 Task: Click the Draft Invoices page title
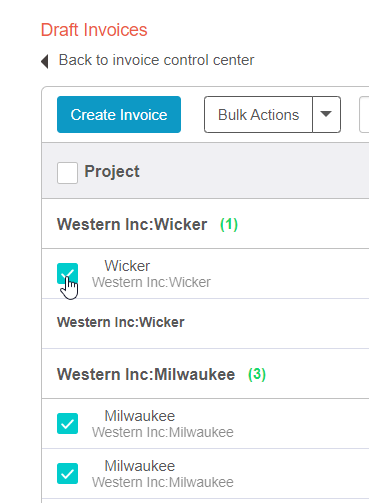[x=94, y=30]
